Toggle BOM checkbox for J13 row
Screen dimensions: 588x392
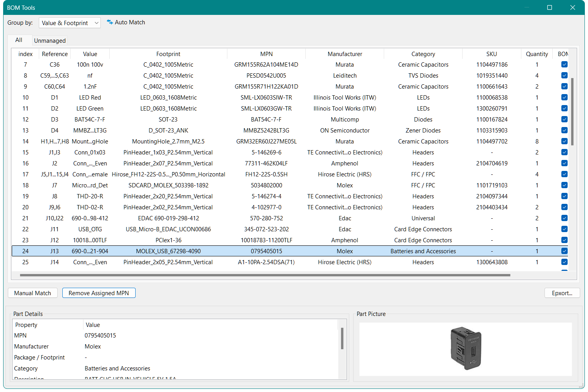[x=564, y=251]
